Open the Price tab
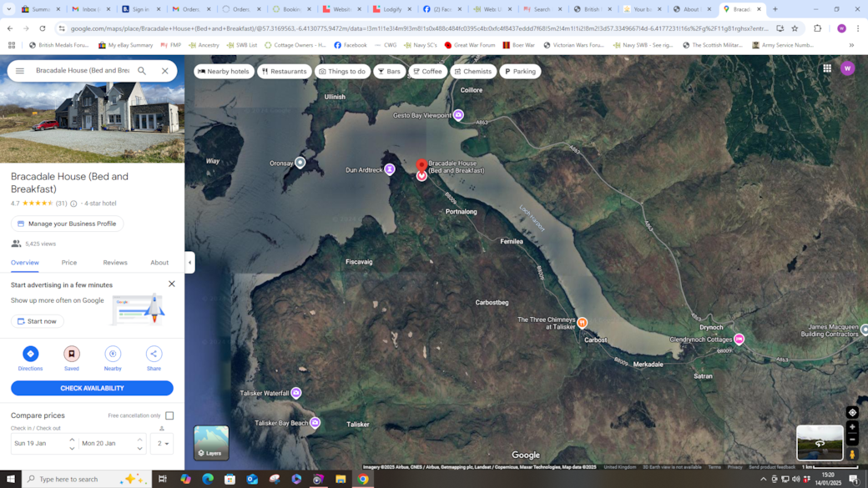This screenshot has height=488, width=868. [x=69, y=263]
